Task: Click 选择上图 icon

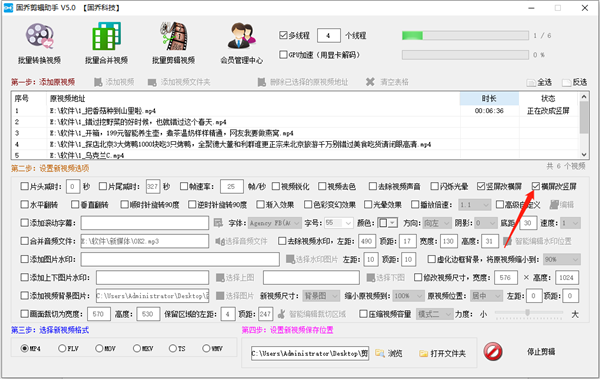Action: point(220,278)
